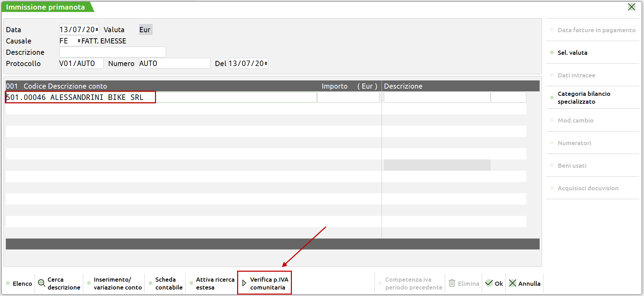Open Sel. valuta from the side panel
Image resolution: width=644 pixels, height=296 pixels.
click(x=572, y=53)
